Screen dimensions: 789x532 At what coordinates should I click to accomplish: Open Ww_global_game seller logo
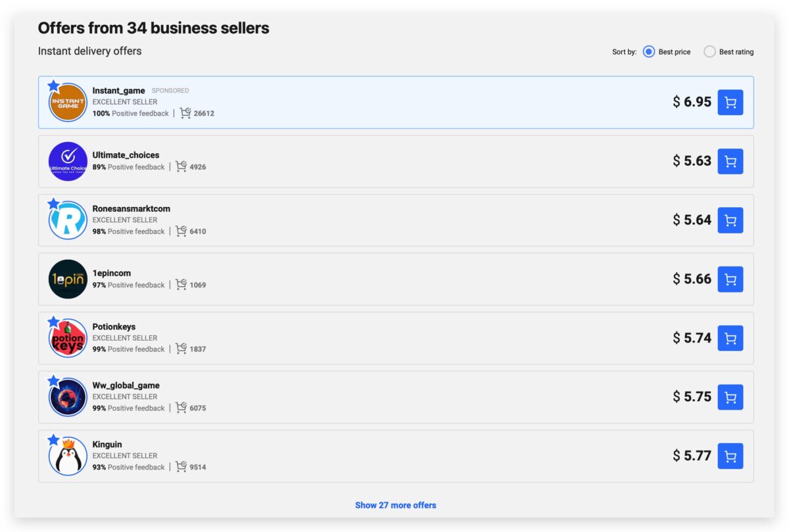68,397
